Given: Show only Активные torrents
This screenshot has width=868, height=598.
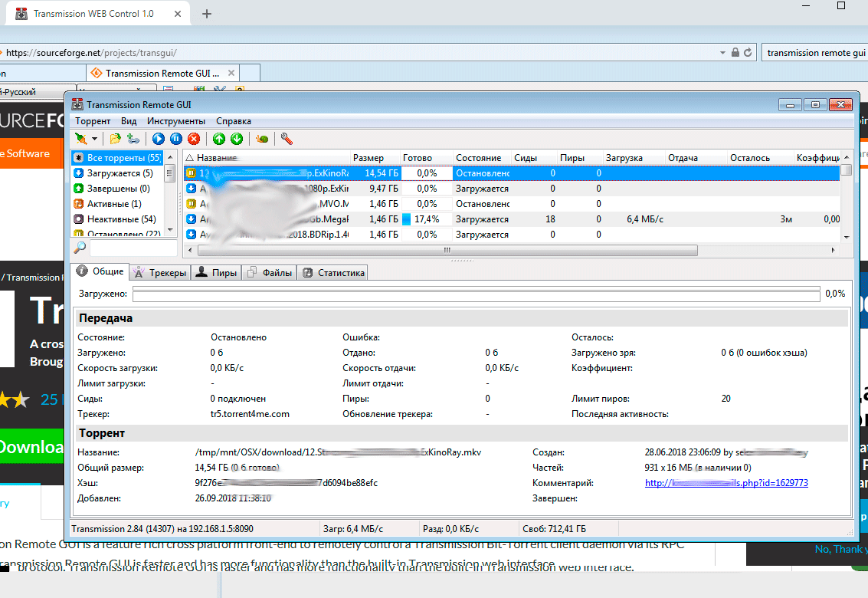Looking at the screenshot, I should pos(115,203).
